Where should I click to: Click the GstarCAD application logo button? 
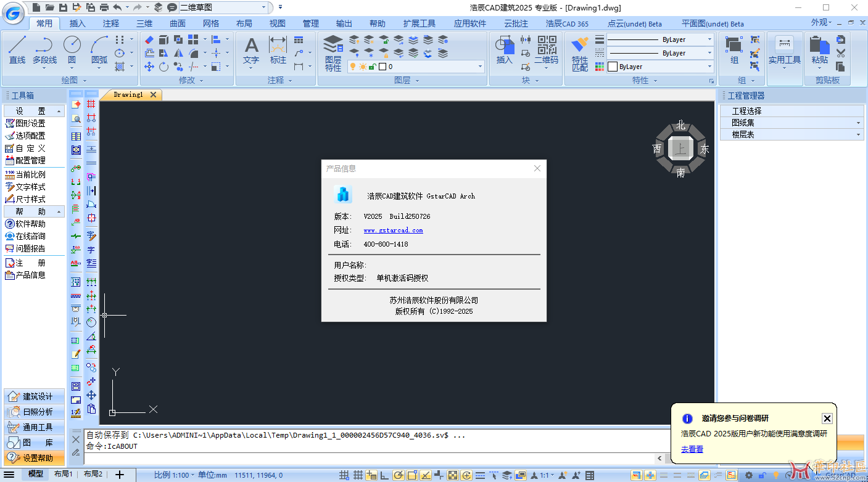click(14, 12)
